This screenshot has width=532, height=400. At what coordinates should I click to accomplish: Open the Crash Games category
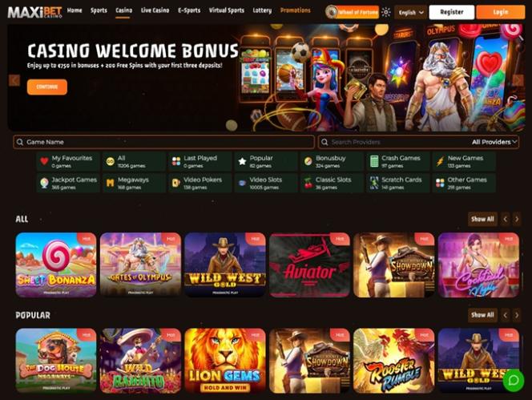pos(397,161)
